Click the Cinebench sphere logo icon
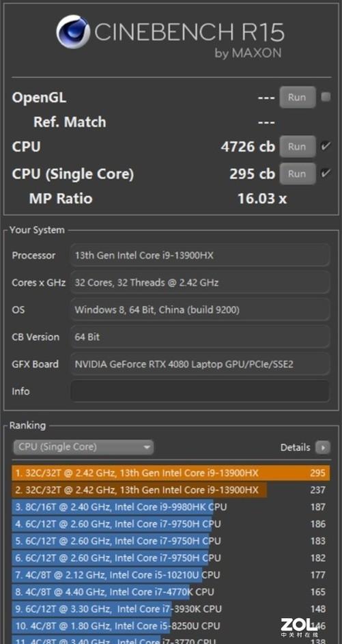Screen dimensions: 342x644 click(x=73, y=32)
